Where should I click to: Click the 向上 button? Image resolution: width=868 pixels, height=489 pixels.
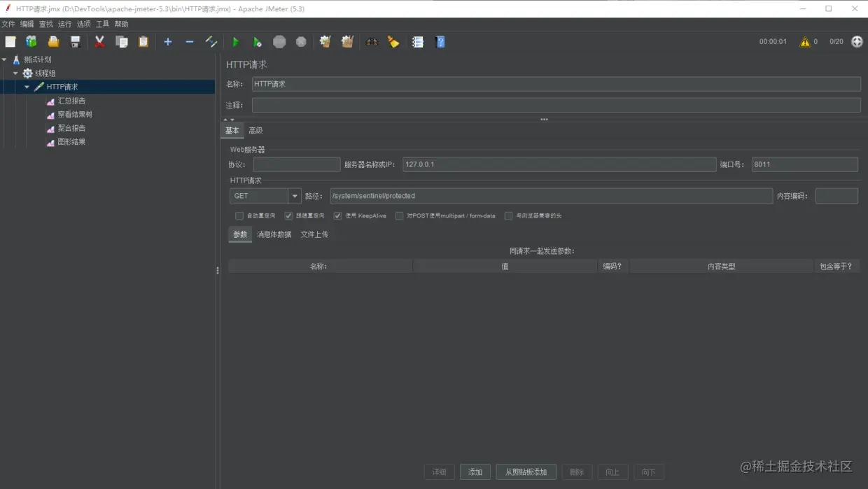pos(612,472)
